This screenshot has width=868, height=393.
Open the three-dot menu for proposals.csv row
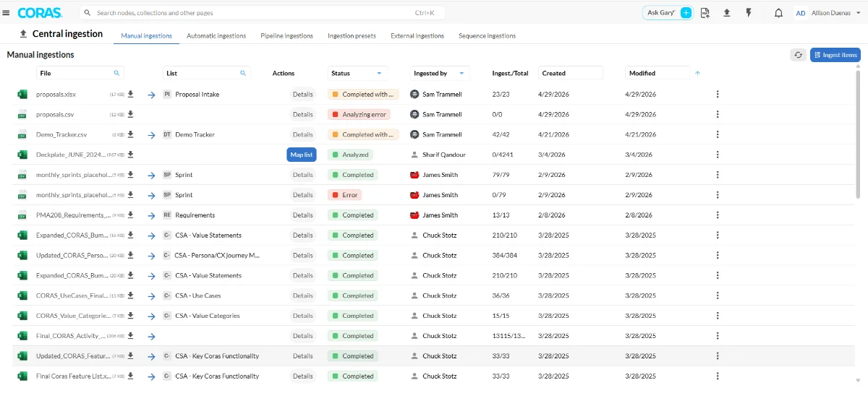coord(718,114)
